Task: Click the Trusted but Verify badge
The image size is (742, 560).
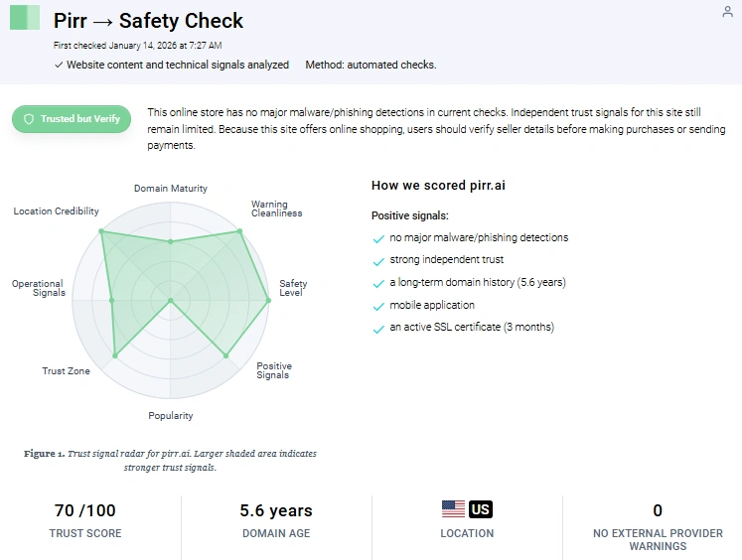Action: [x=72, y=119]
